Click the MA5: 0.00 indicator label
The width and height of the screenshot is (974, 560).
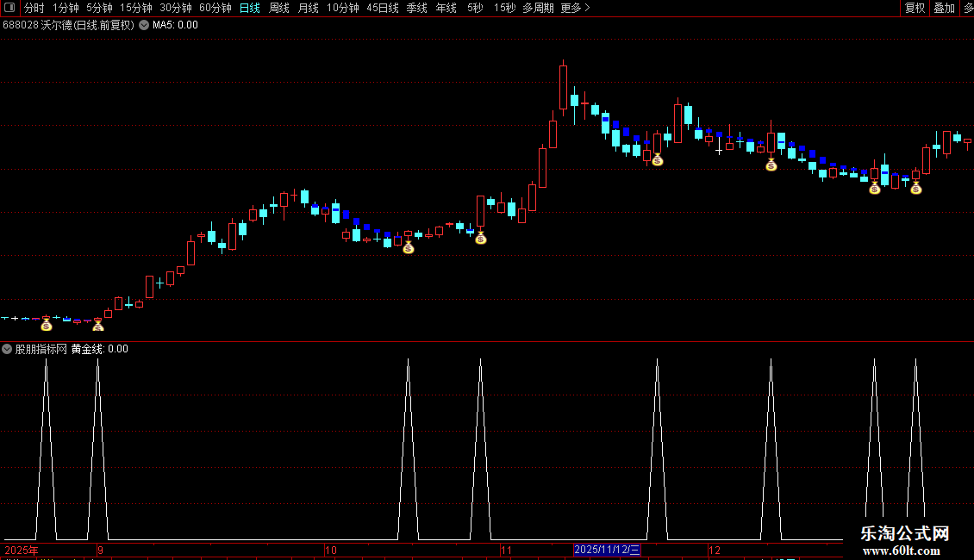click(175, 25)
